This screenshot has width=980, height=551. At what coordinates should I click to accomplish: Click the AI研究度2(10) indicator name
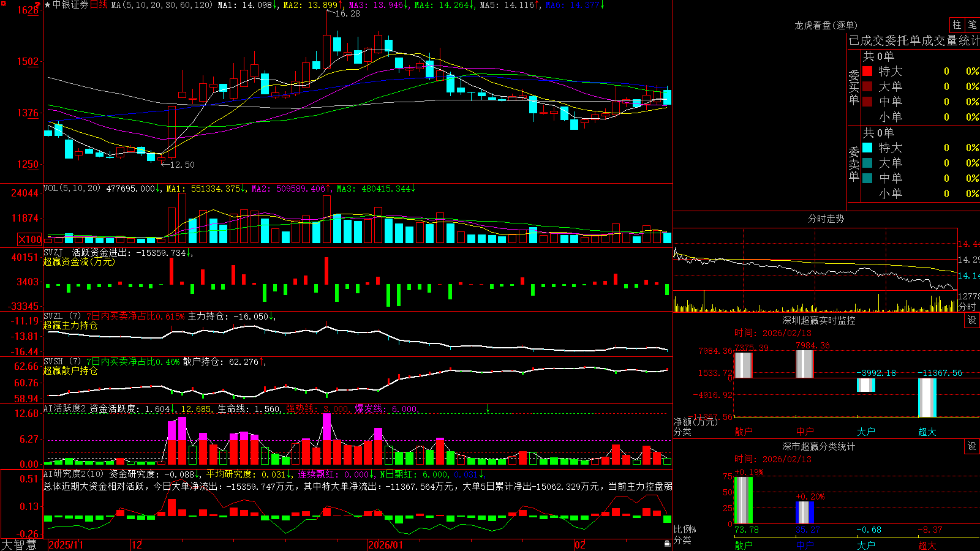(x=73, y=474)
